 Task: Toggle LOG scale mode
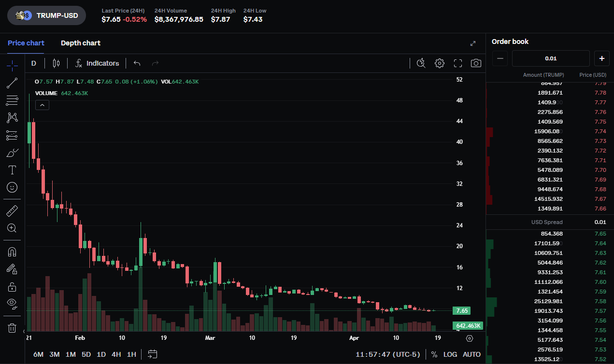click(450, 354)
